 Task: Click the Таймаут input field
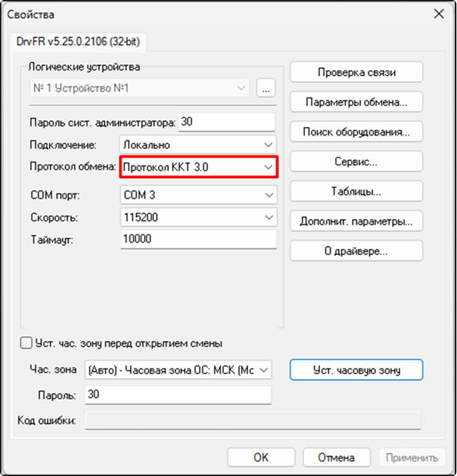(x=199, y=239)
